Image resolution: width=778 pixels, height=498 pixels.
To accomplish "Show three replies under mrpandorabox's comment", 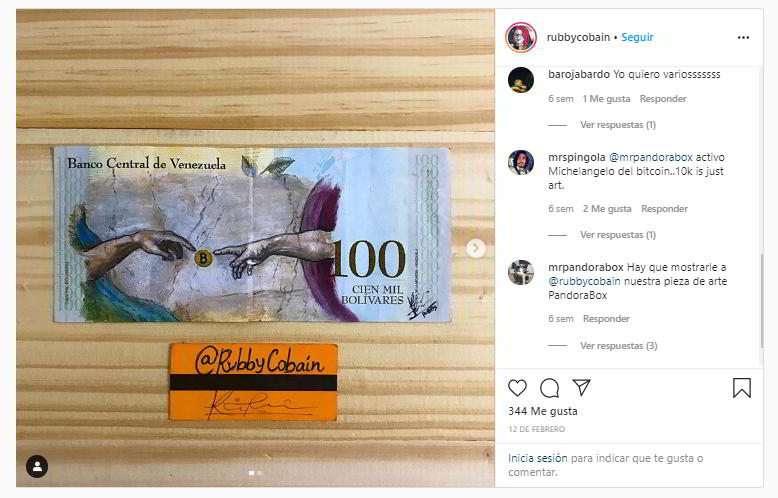I will (x=619, y=346).
